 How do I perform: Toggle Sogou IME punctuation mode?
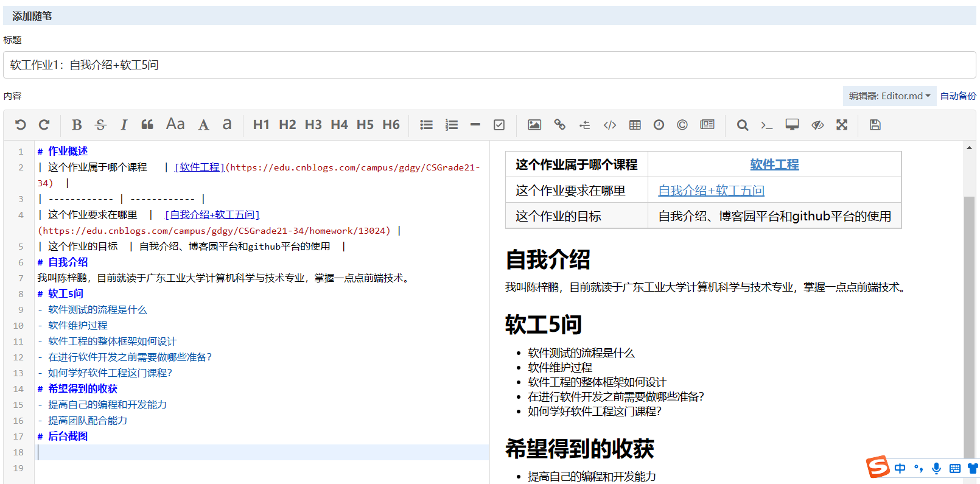919,468
